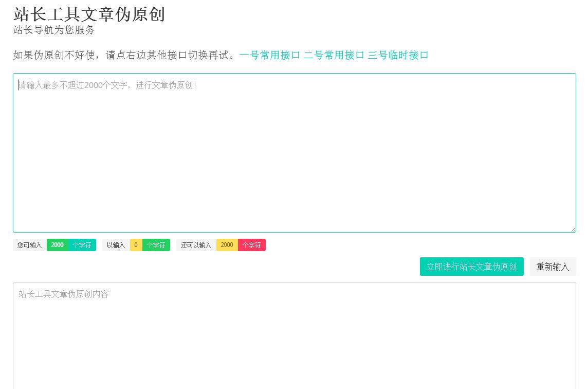Screen dimensions: 588x389
Task: Click the yellow 2000 remaining-count badge
Action: pyautogui.click(x=227, y=245)
